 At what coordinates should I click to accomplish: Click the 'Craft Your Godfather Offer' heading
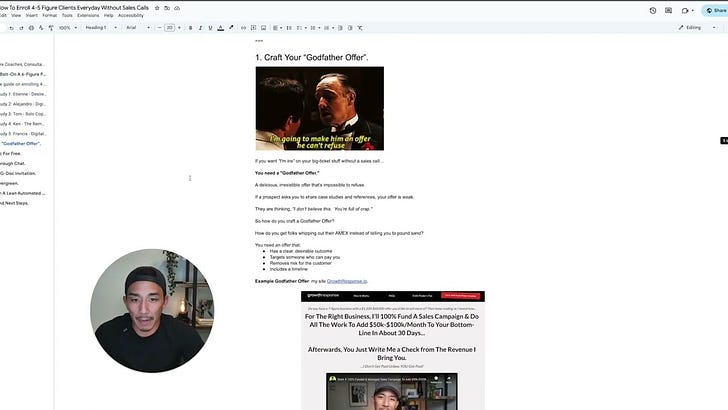tap(312, 58)
